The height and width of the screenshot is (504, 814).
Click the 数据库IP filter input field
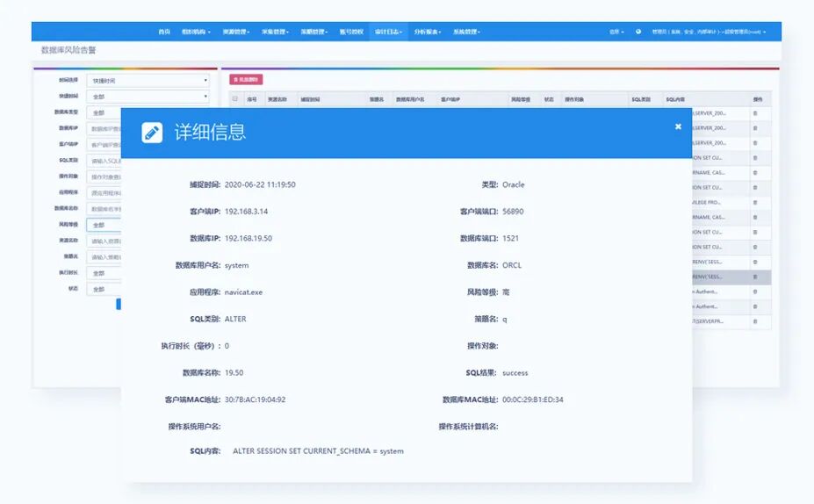click(x=104, y=129)
